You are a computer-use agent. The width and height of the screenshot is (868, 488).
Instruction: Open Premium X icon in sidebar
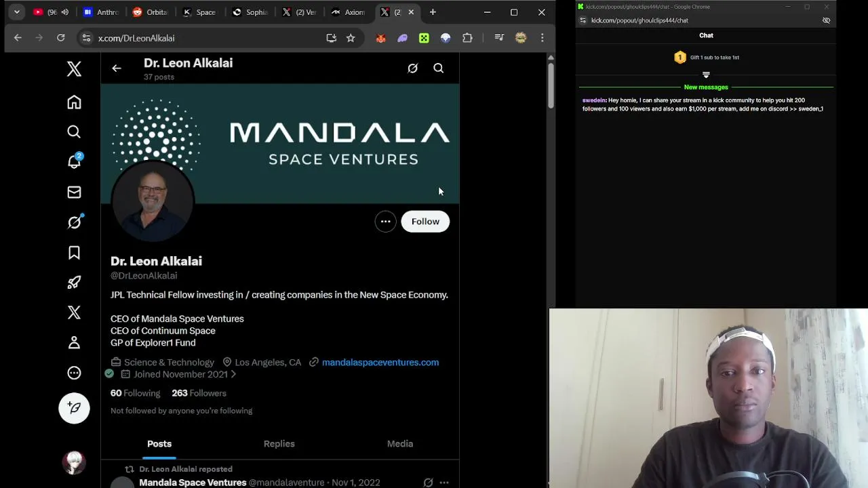(x=74, y=312)
